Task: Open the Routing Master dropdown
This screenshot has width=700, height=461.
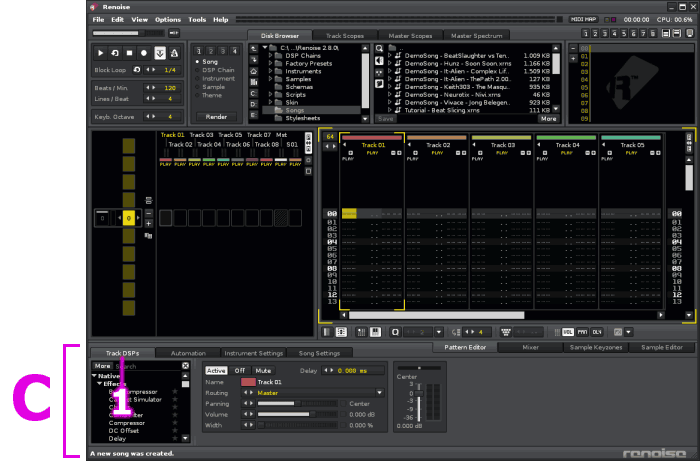Action: [379, 393]
